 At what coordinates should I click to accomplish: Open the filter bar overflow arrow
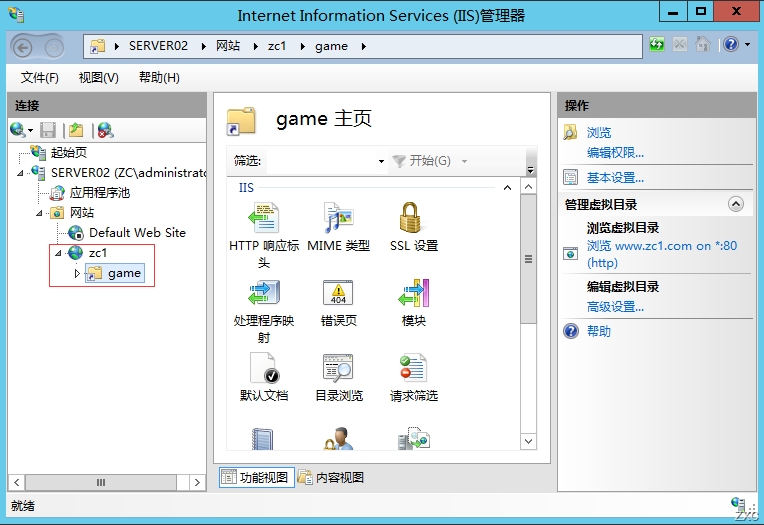tap(531, 170)
